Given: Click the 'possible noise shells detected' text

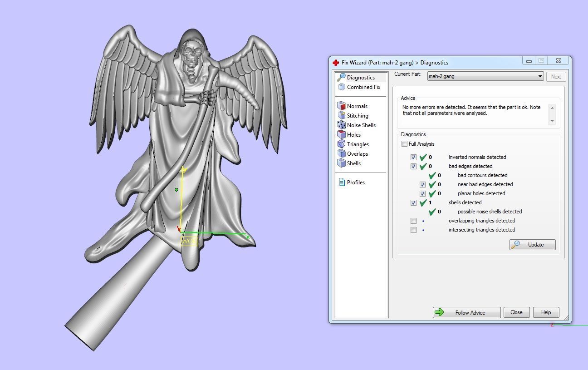Looking at the screenshot, I should 490,212.
